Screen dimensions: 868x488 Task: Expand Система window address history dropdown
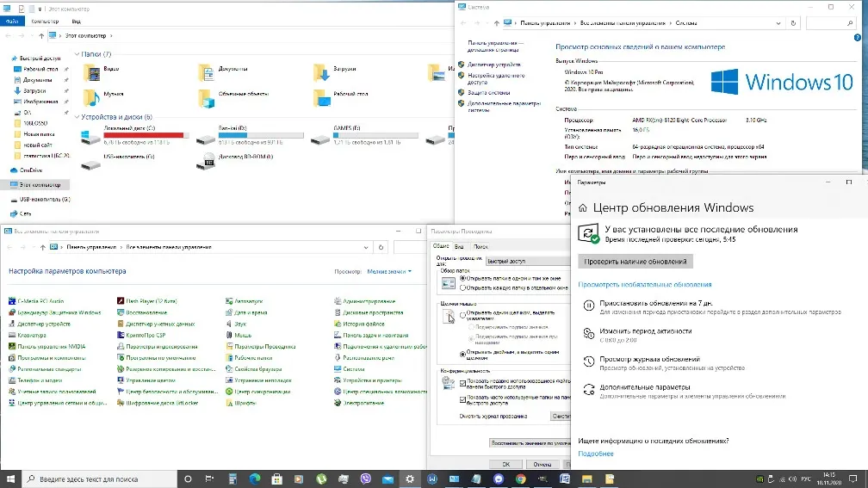(778, 23)
